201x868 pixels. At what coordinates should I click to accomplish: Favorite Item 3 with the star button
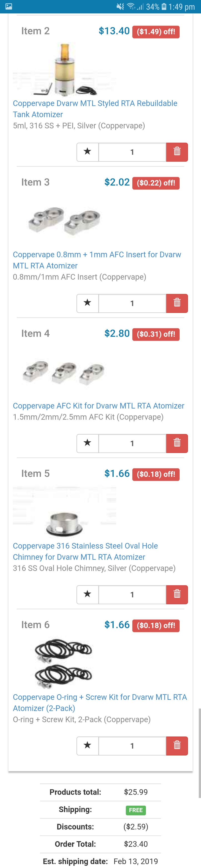88,303
